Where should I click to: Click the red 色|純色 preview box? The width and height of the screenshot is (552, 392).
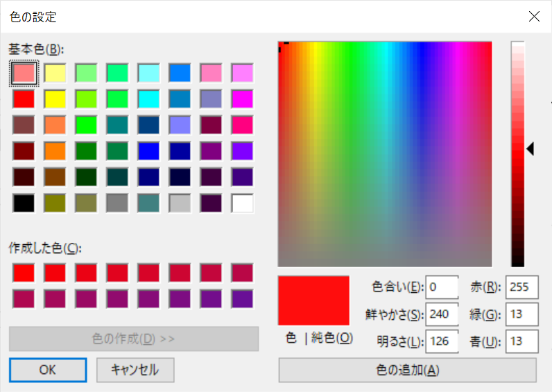pyautogui.click(x=313, y=300)
